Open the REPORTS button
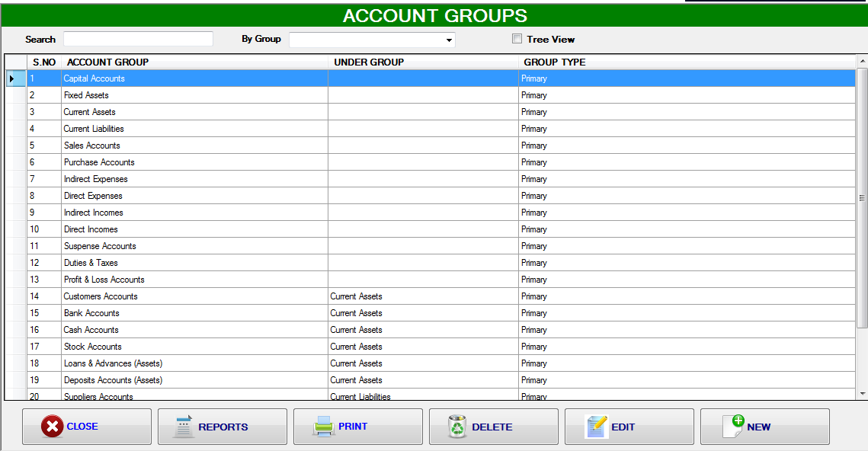Screen dimensions: 868x451 pos(222,426)
